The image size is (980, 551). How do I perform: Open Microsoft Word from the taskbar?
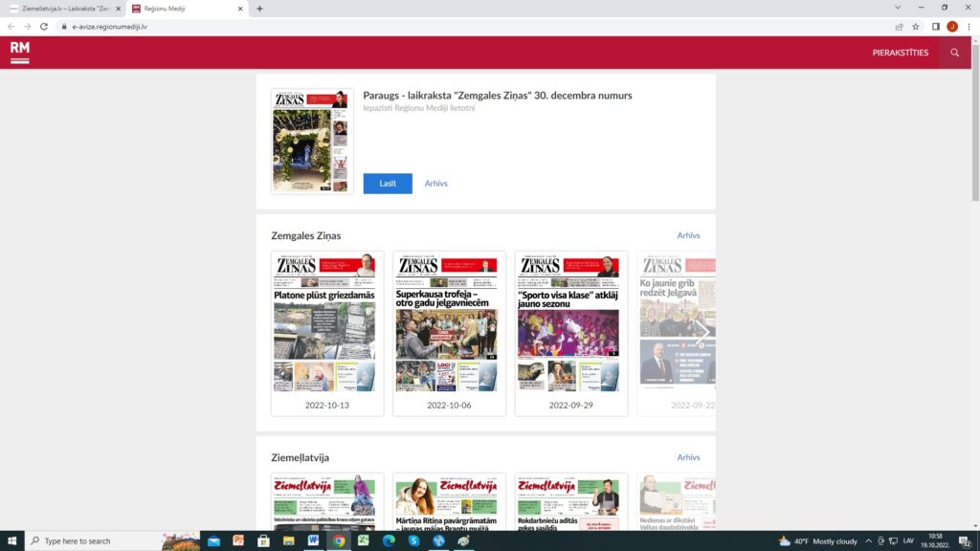click(313, 540)
